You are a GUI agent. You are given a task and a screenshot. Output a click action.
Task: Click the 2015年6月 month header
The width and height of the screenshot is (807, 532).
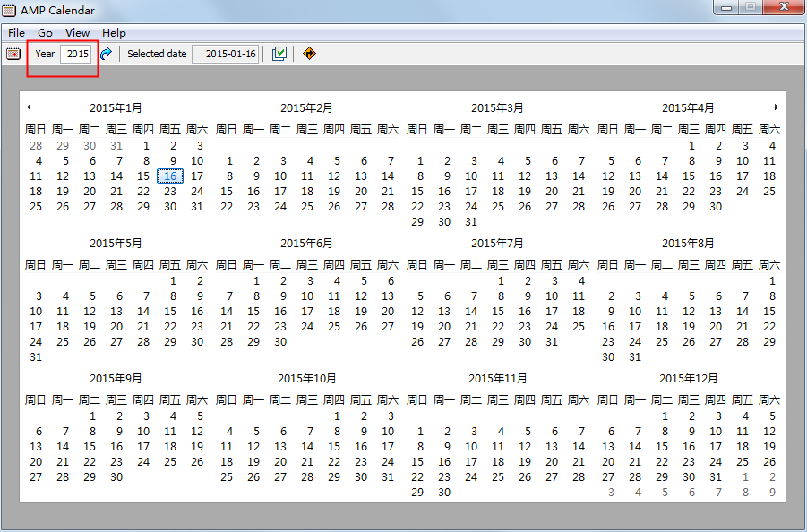tap(306, 243)
